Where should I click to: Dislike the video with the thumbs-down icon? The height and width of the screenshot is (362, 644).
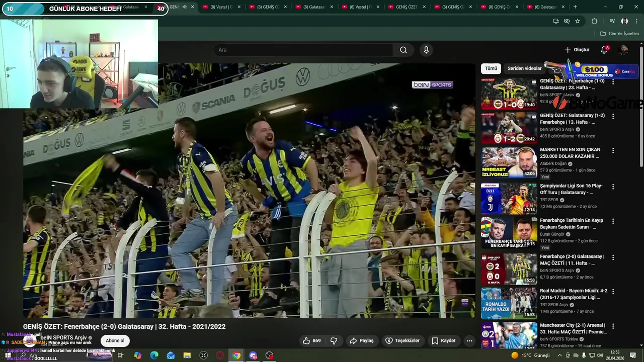tap(334, 340)
